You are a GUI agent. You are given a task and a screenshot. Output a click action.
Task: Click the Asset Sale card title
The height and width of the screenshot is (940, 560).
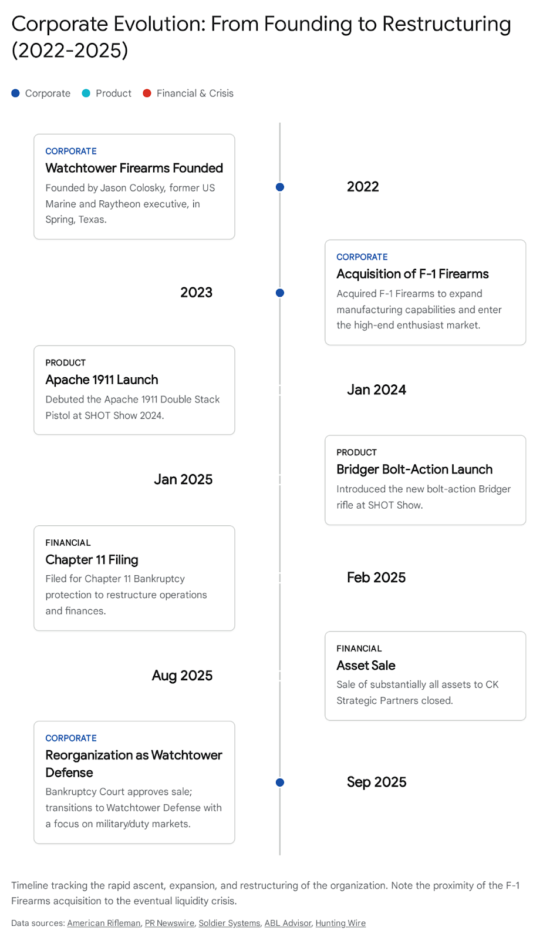(366, 666)
